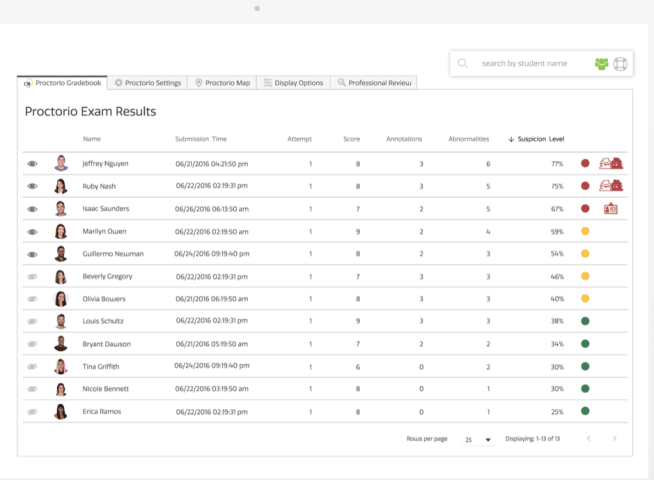Toggle eye icon for Guillermo Newman
654x480 pixels.
(32, 254)
